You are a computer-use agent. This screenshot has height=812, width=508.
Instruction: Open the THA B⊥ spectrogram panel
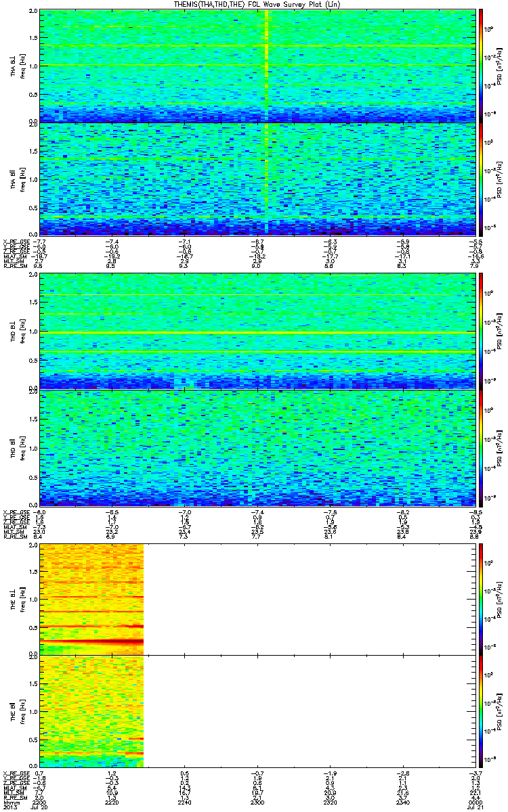pos(256,66)
